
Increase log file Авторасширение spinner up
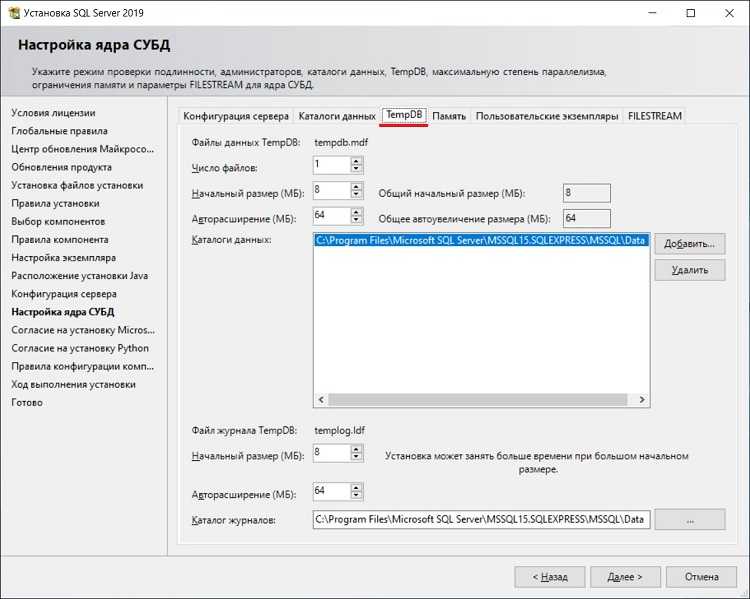[356, 487]
